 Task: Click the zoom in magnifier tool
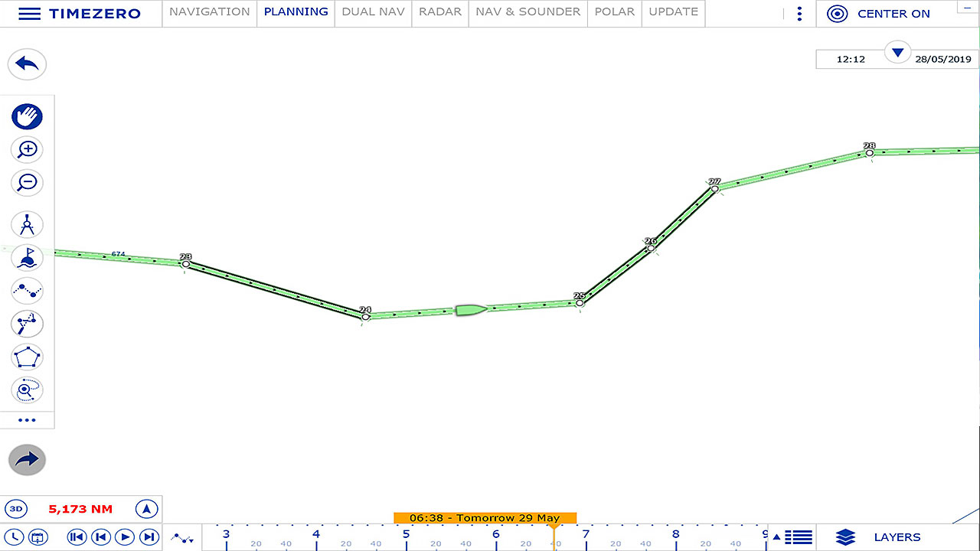(27, 149)
